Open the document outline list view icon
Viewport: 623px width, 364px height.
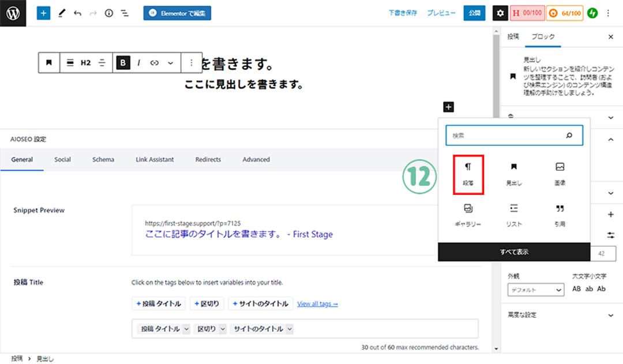point(125,13)
